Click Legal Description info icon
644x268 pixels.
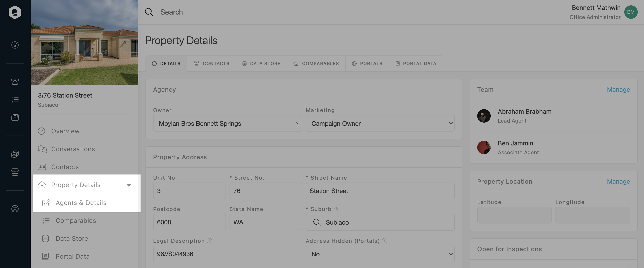[x=210, y=240]
